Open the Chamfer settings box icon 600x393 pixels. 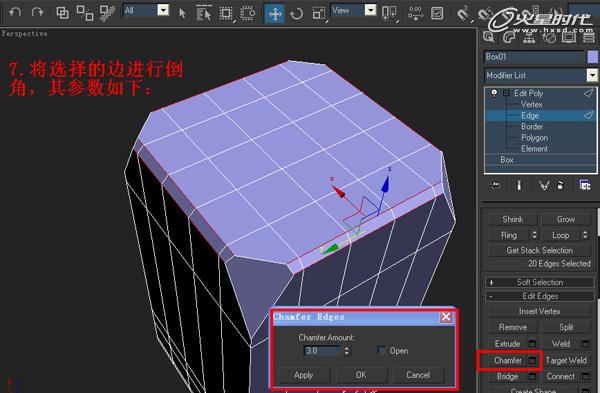[x=532, y=360]
